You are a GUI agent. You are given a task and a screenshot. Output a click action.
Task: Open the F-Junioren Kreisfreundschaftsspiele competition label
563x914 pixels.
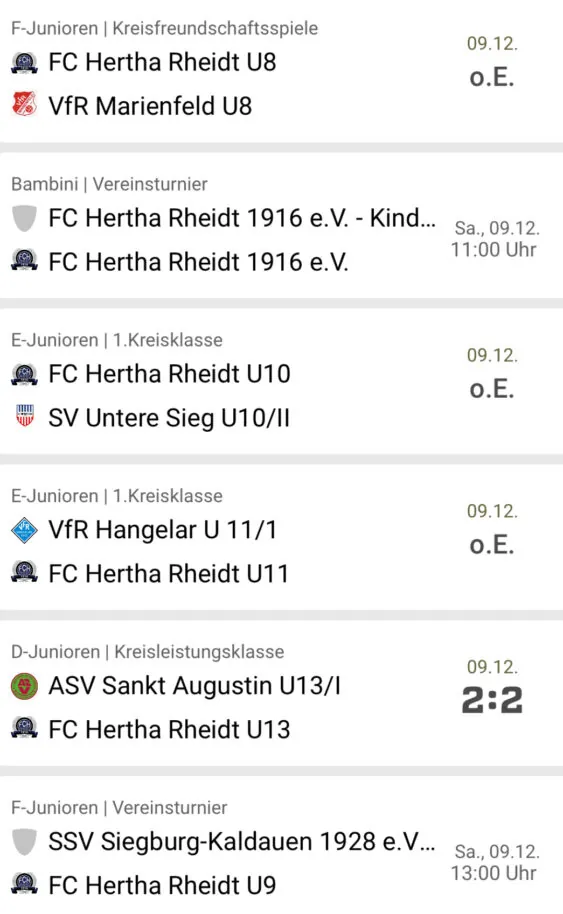point(164,28)
